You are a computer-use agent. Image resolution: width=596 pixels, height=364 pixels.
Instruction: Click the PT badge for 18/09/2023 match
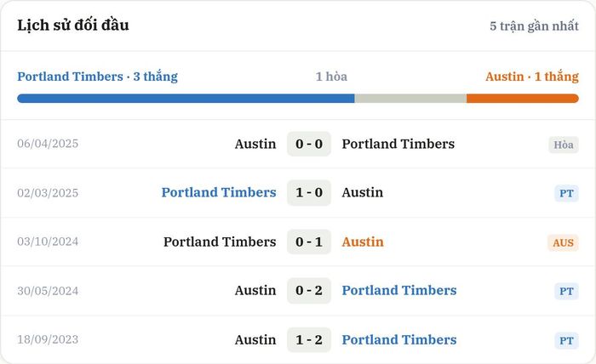(566, 340)
